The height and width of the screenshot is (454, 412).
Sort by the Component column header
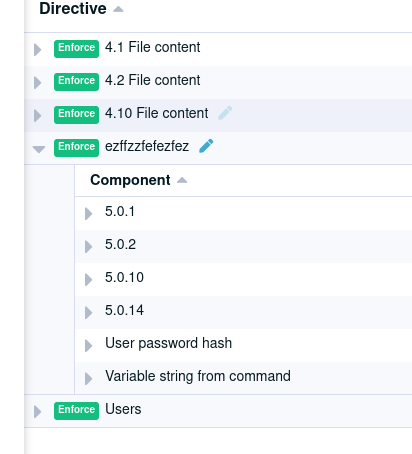click(130, 180)
